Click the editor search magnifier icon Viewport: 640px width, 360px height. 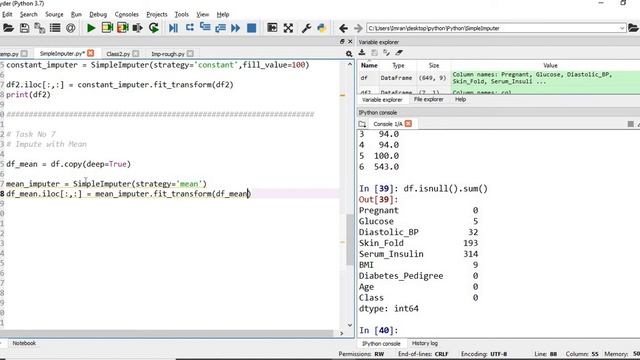(x=349, y=54)
